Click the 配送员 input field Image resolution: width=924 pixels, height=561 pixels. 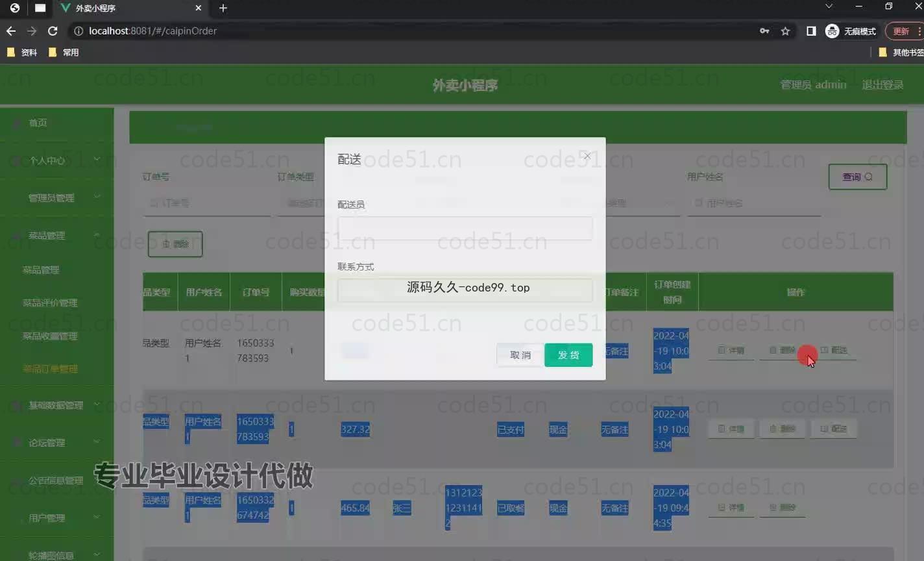(x=465, y=228)
